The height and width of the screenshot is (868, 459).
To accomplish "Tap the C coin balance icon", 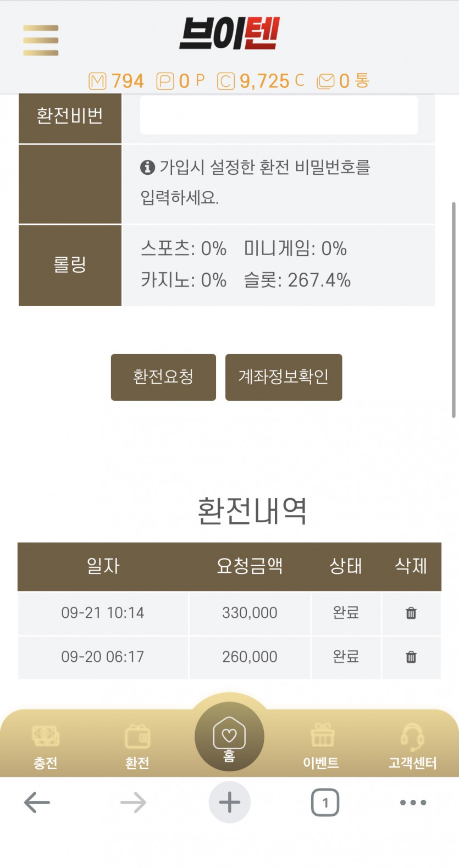I will [x=226, y=81].
